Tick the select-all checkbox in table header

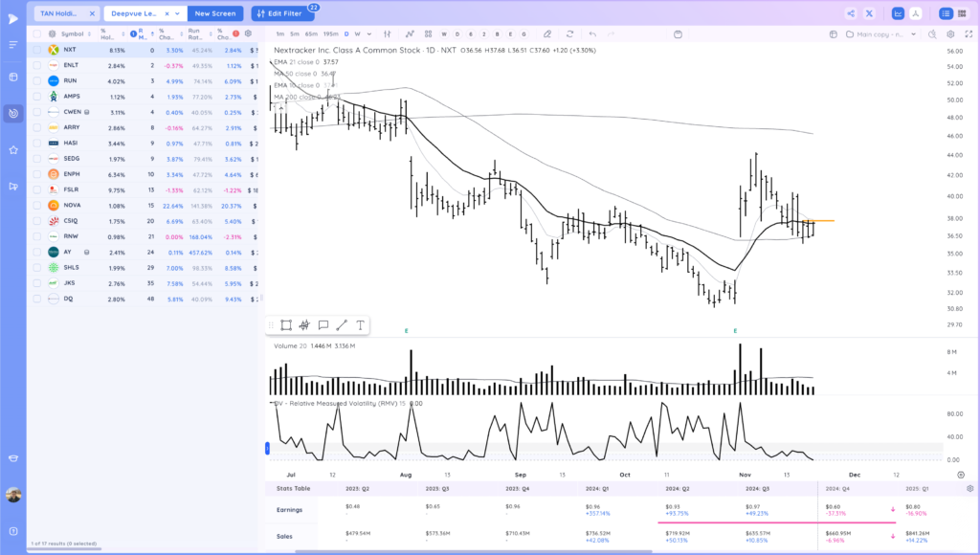pos(37,33)
